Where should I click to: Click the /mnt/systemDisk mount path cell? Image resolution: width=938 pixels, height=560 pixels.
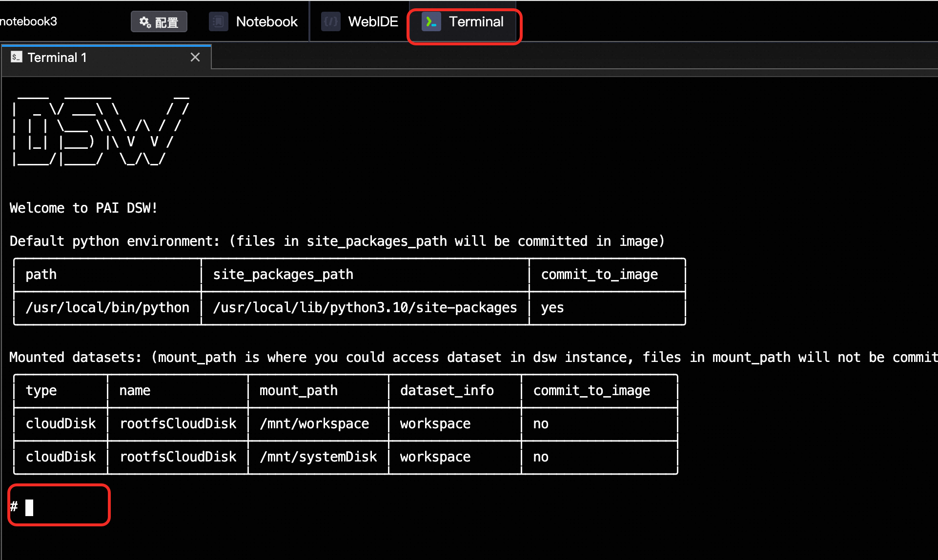[318, 457]
